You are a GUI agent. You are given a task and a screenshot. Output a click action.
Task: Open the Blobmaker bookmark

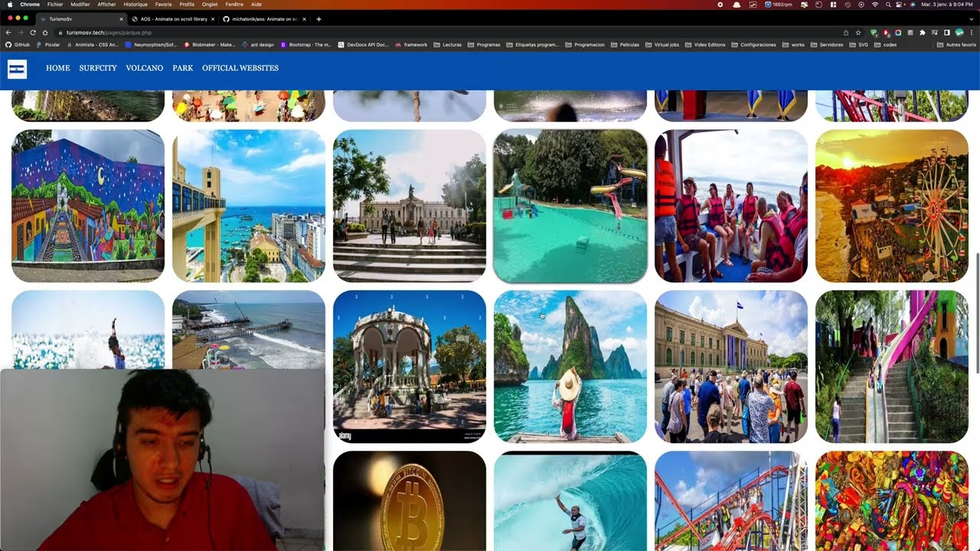pyautogui.click(x=210, y=44)
